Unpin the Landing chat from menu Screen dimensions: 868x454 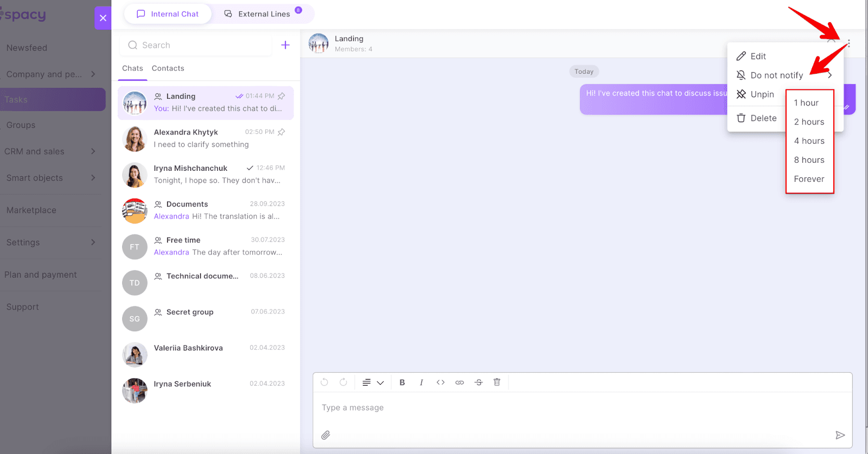[x=757, y=94]
